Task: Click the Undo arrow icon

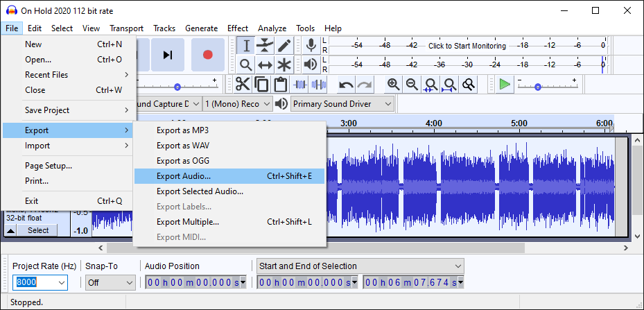Action: [x=346, y=85]
